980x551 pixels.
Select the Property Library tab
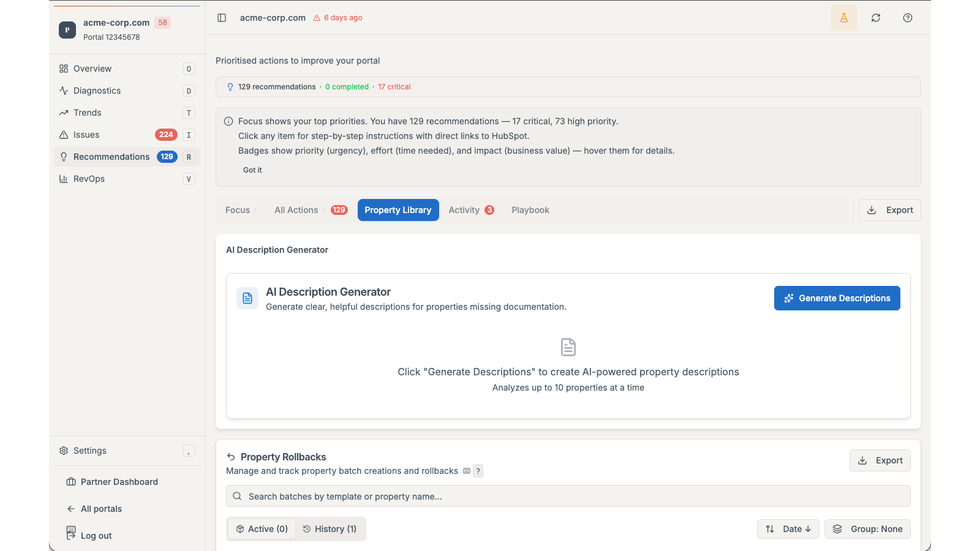(x=398, y=210)
